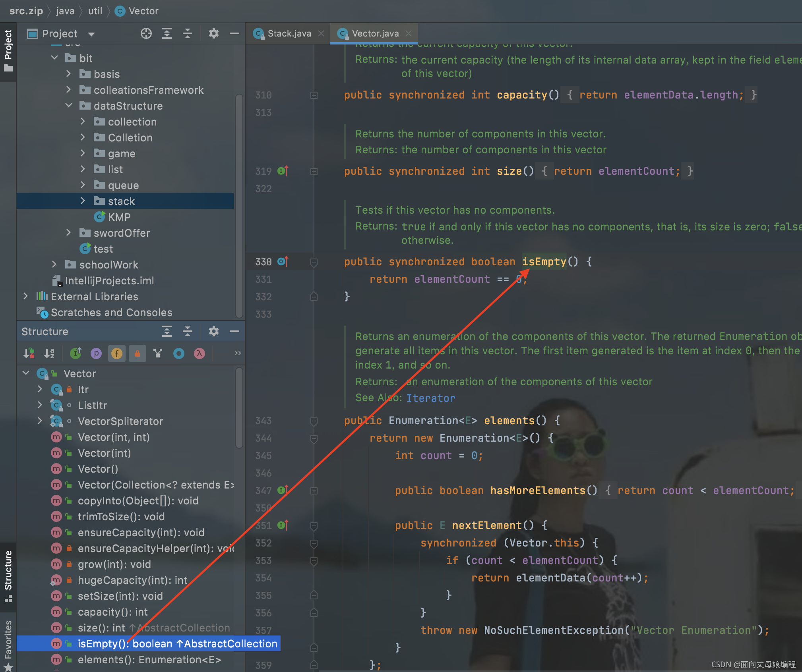Collapse the dataStructure folder
The image size is (802, 672).
[x=69, y=106]
